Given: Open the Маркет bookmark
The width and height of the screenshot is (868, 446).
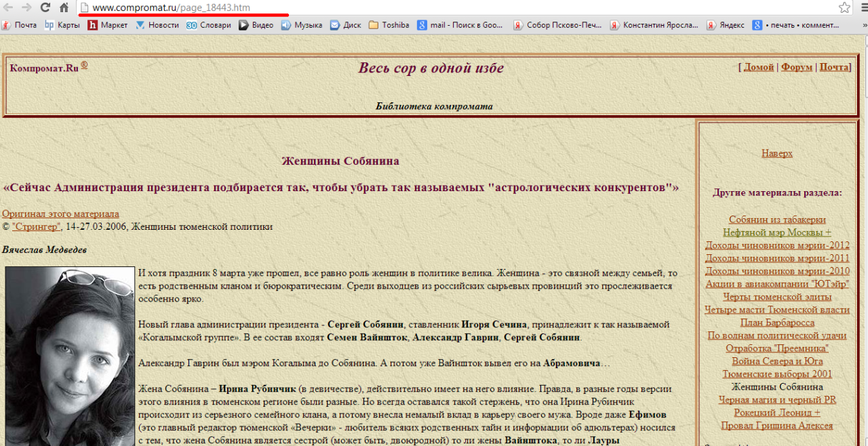Looking at the screenshot, I should (108, 25).
